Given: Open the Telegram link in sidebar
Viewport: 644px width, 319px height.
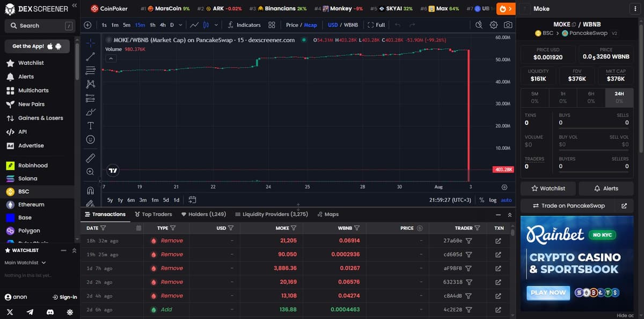Looking at the screenshot, I should pos(30,311).
